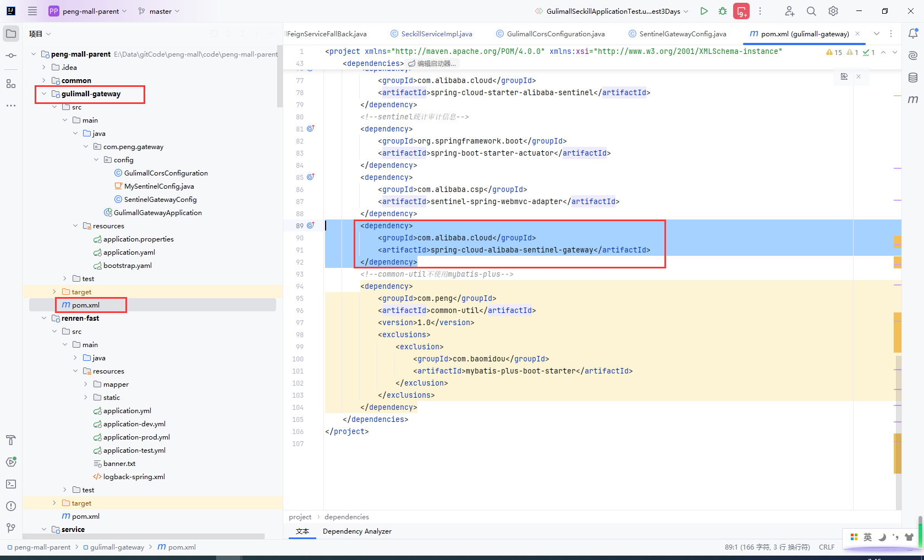Open IDE settings gear
The width and height of the screenshot is (924, 560).
coord(833,11)
